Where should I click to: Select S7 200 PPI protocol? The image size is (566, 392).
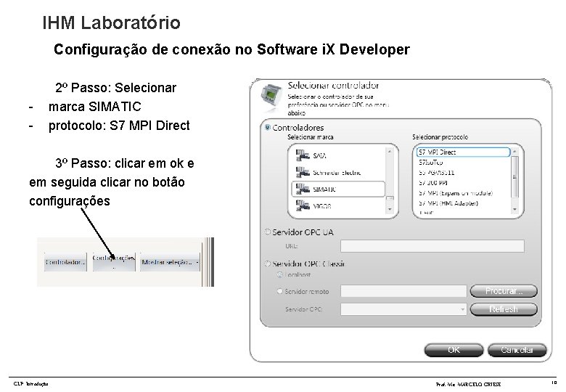point(433,183)
